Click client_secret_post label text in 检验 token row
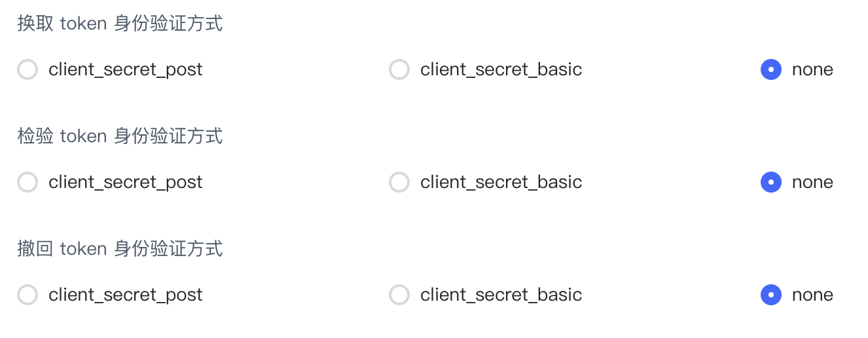The width and height of the screenshot is (868, 338). (x=126, y=183)
